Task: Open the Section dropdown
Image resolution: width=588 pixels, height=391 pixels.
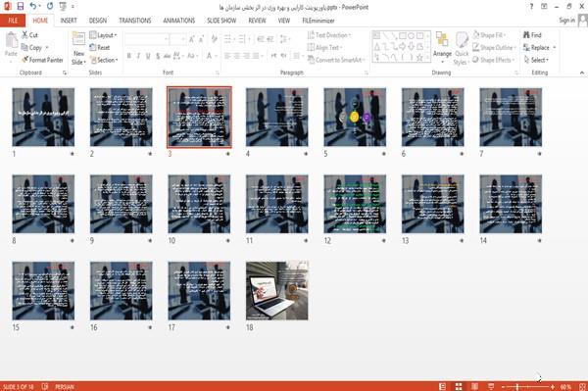Action: click(x=104, y=60)
